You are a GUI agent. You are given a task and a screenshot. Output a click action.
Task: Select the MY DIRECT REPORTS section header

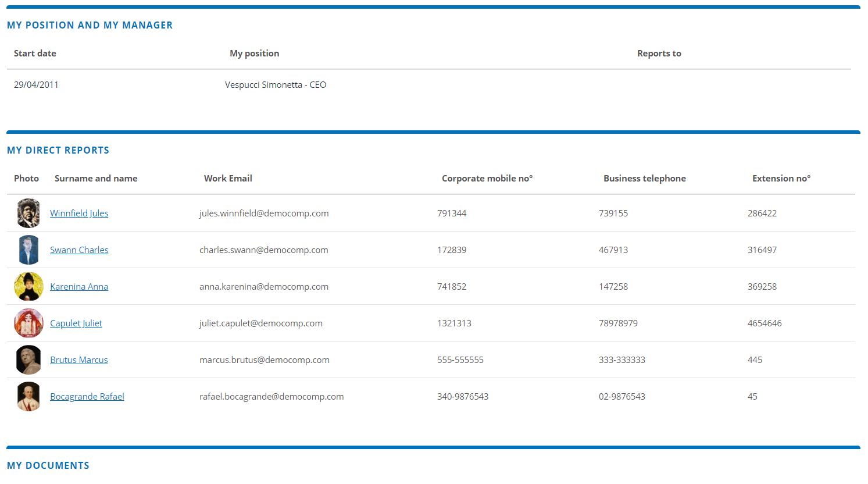(x=58, y=150)
